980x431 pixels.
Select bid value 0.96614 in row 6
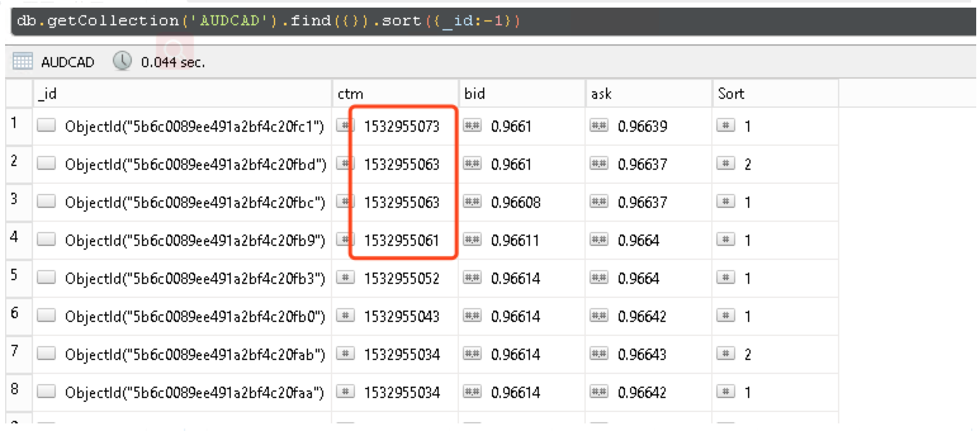pyautogui.click(x=515, y=316)
